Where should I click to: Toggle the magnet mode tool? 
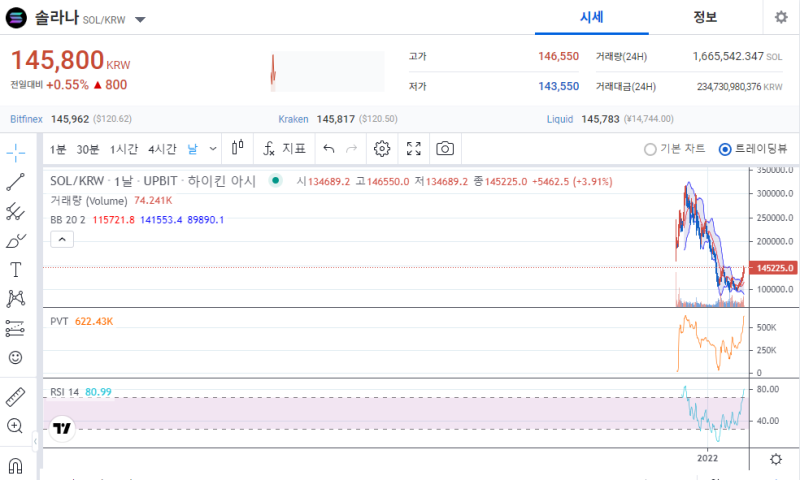pyautogui.click(x=15, y=466)
